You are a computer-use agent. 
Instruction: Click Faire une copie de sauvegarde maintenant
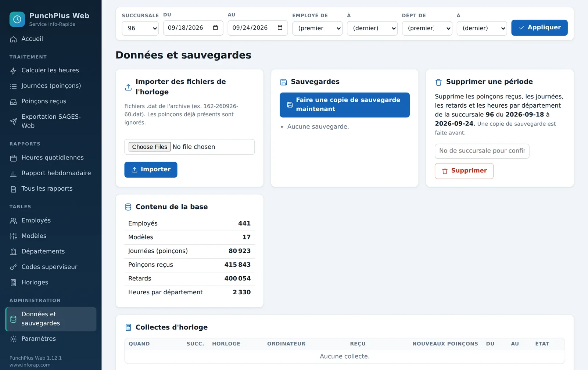pos(344,105)
